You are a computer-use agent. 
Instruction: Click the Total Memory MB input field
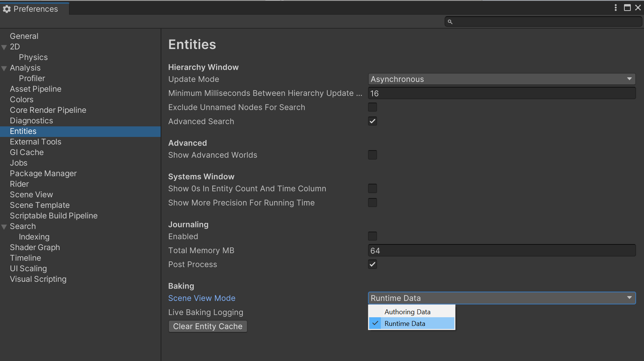click(501, 251)
